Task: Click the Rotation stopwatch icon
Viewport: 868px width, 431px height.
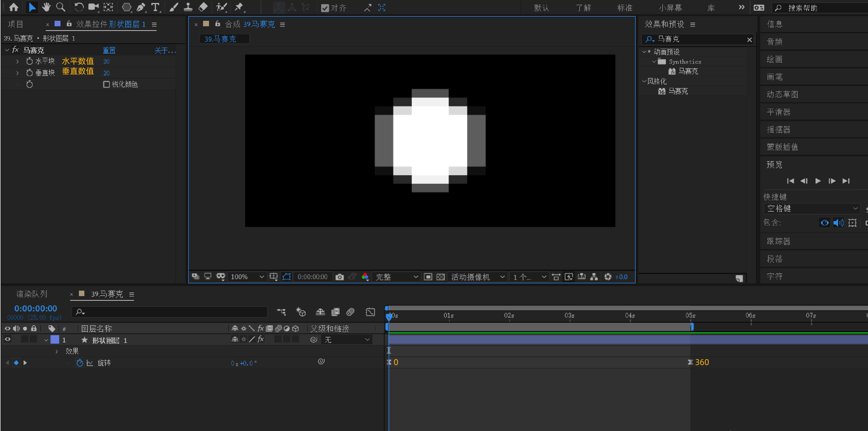Action: (79, 363)
